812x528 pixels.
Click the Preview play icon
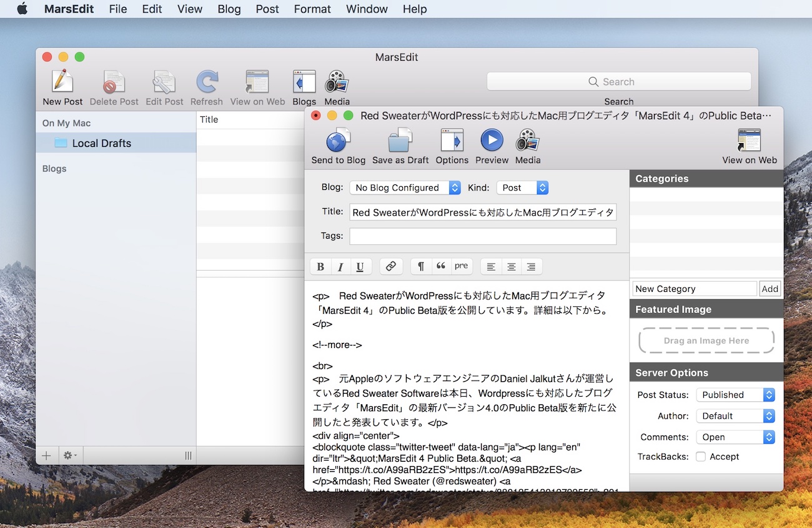pos(492,140)
